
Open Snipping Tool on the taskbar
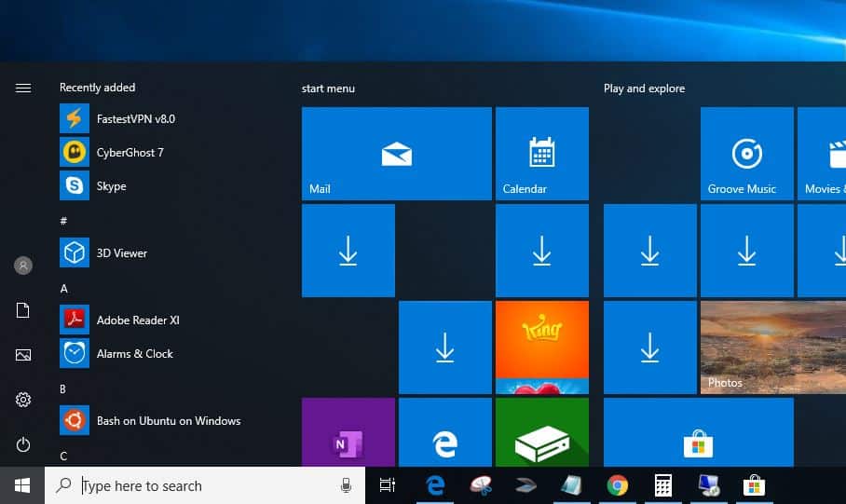(x=481, y=485)
